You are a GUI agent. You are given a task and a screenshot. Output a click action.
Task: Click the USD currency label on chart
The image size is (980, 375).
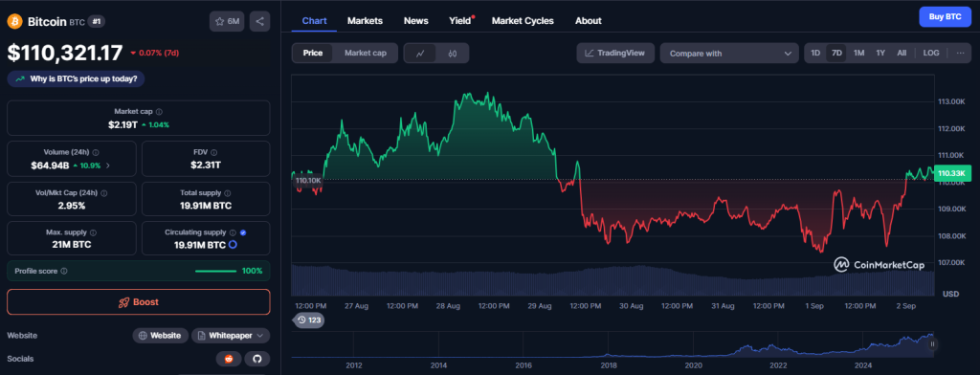(x=950, y=294)
